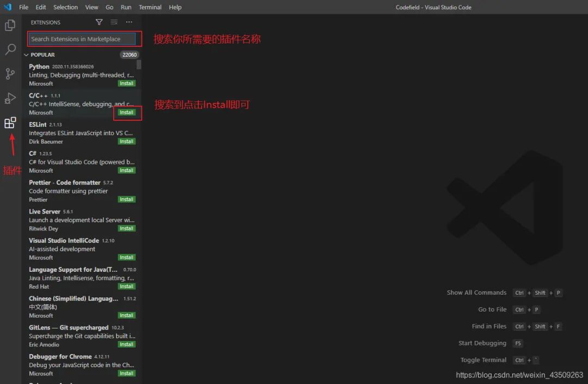Screen dimensions: 588x384
Task: Select the Visual Studio IntelliCode title
Action: point(64,240)
